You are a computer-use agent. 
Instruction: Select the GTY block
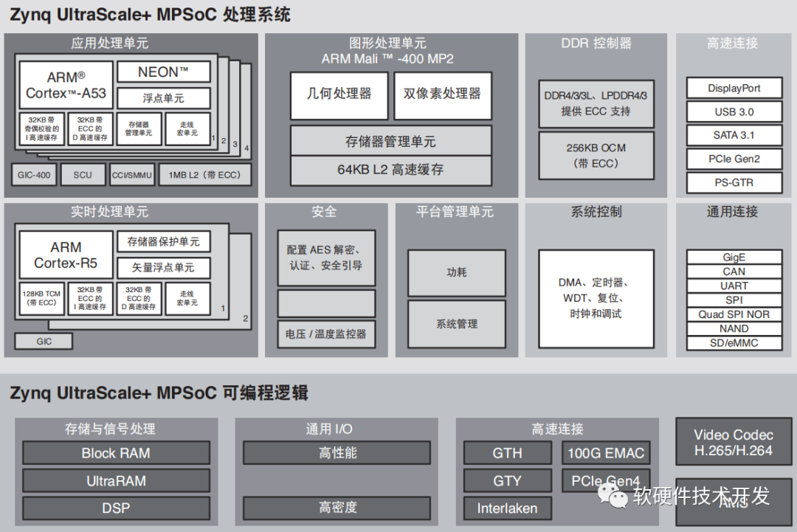point(507,480)
